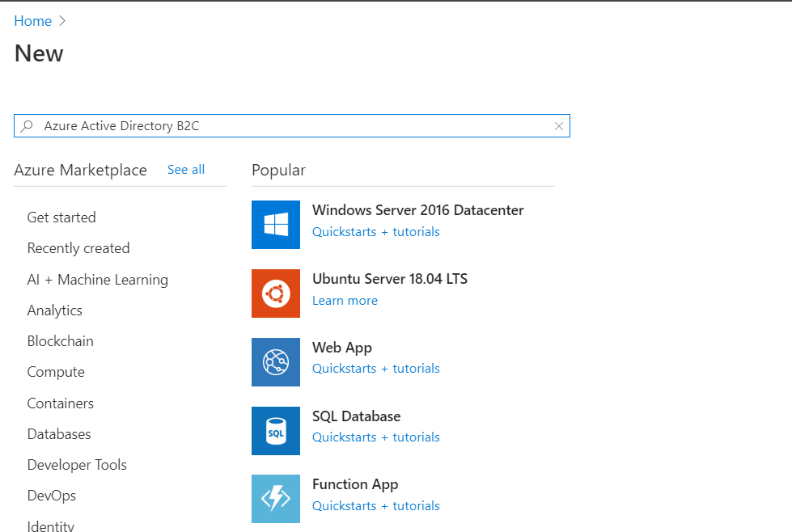The width and height of the screenshot is (792, 532).
Task: Click the breadcrumb chevron after Home
Action: coord(62,21)
